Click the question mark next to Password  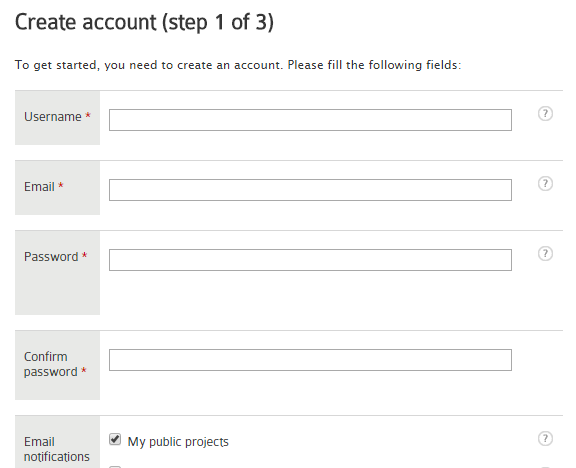pos(545,253)
